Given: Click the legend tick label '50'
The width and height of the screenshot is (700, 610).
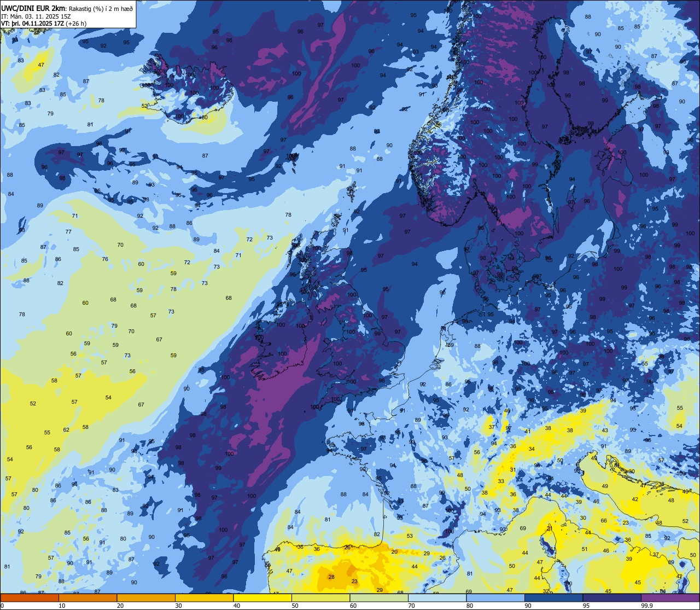Looking at the screenshot, I should tap(295, 606).
